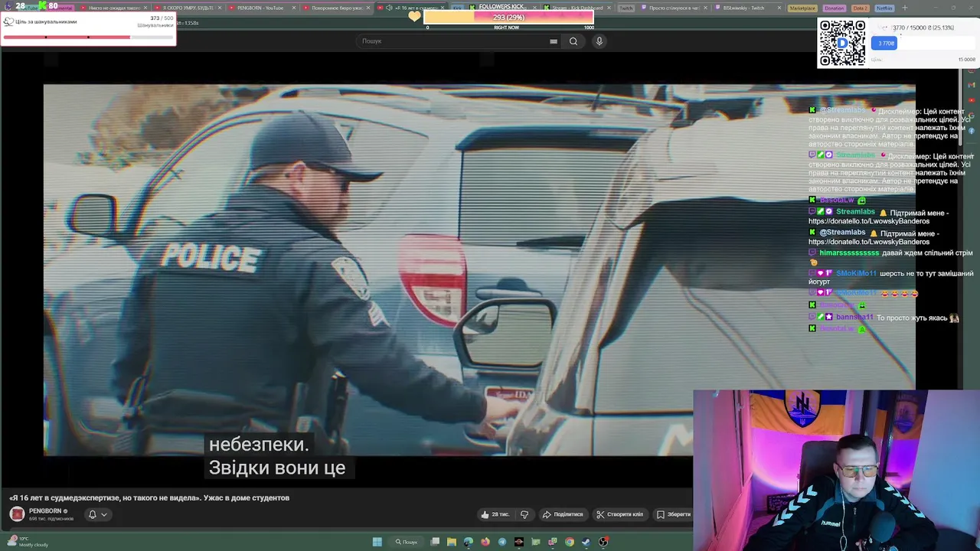The width and height of the screenshot is (980, 551).
Task: Open the PENGBORN channel name link
Action: (45, 511)
